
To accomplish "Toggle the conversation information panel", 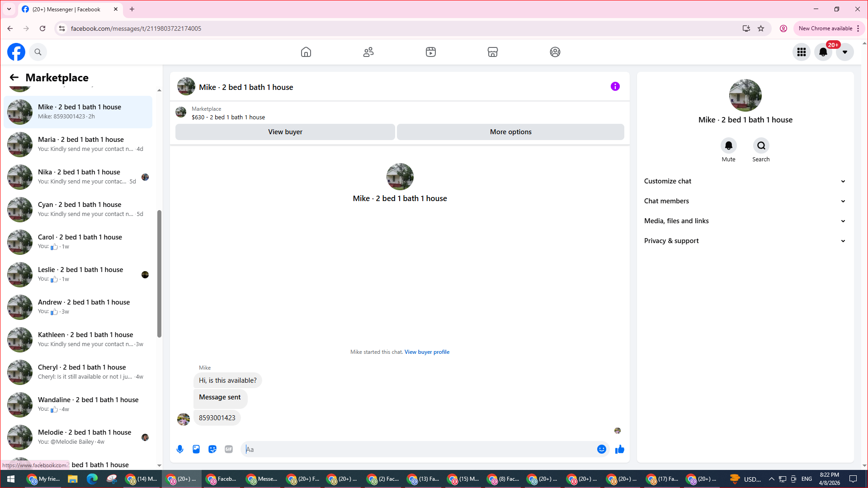I will click(x=615, y=86).
